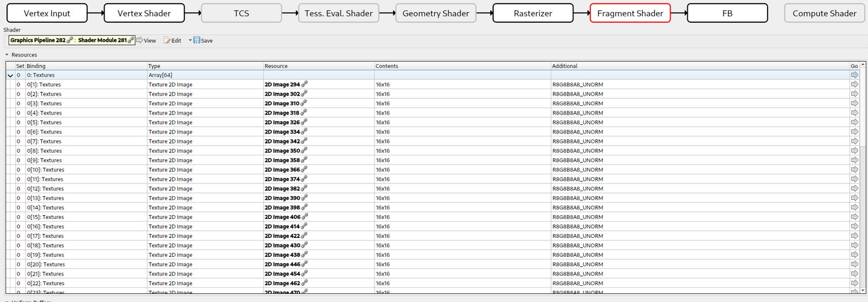Click the Go arrow for 0[19]: Textures

tap(854, 255)
